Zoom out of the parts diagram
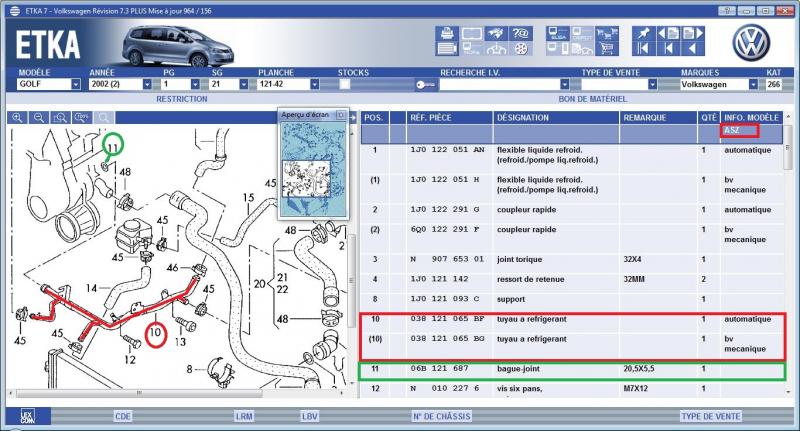 (39, 118)
